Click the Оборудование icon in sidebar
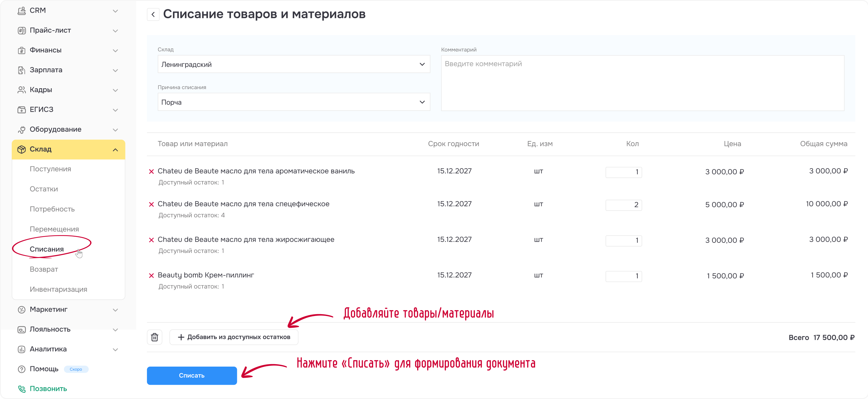This screenshot has width=868, height=399. [x=22, y=130]
